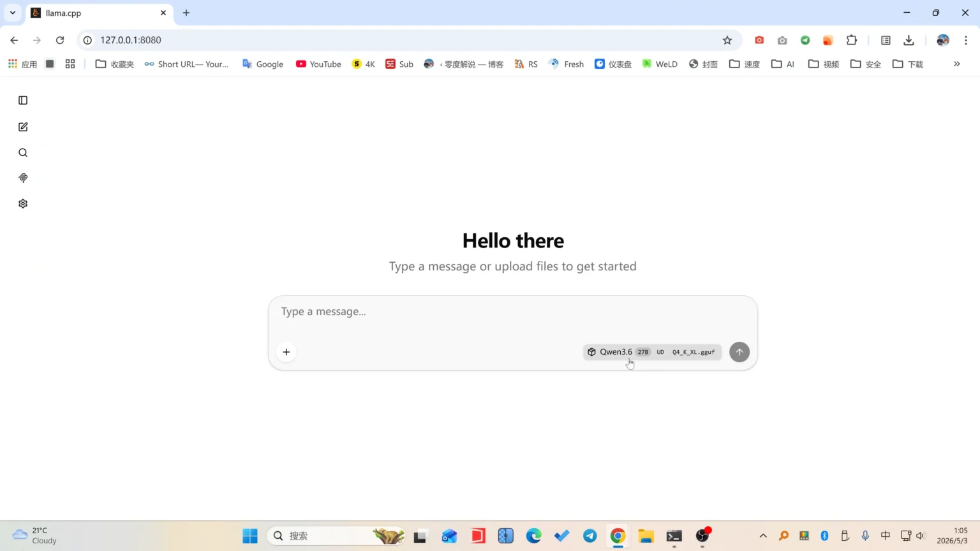Reload the page with the refresh button

60,40
